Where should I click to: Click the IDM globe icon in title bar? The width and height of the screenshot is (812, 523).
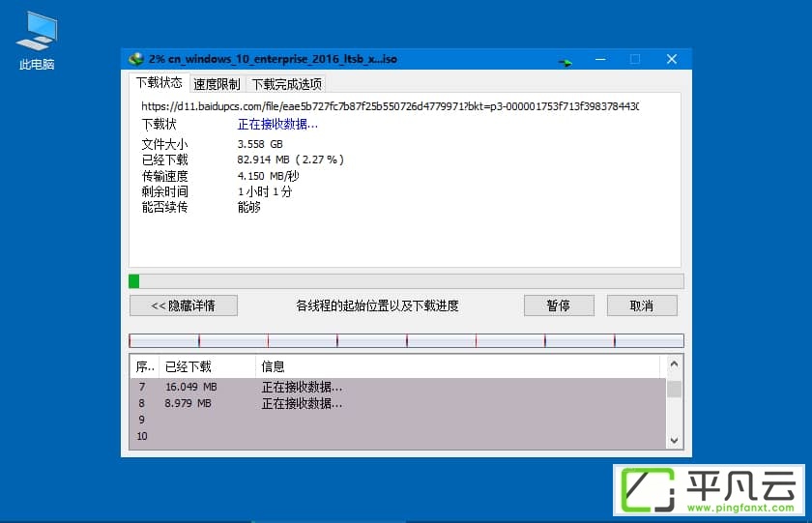point(136,59)
